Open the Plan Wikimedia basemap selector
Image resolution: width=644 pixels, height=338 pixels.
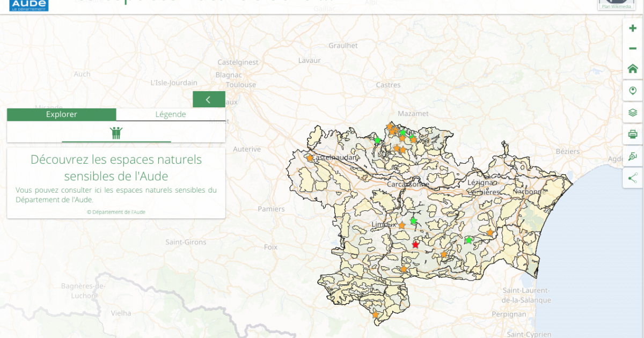[616, 5]
